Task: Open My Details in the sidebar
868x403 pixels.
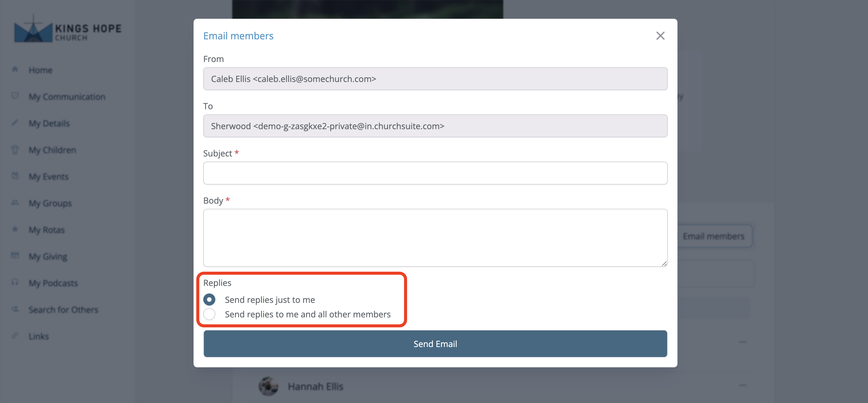Action: (x=49, y=123)
